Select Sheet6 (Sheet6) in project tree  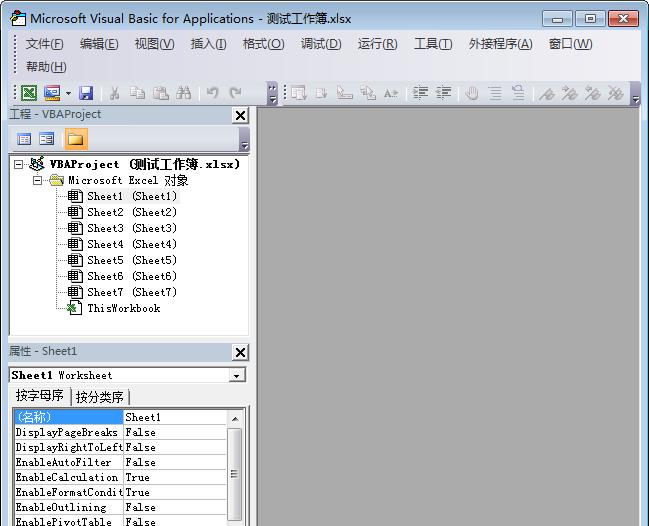pyautogui.click(x=132, y=276)
